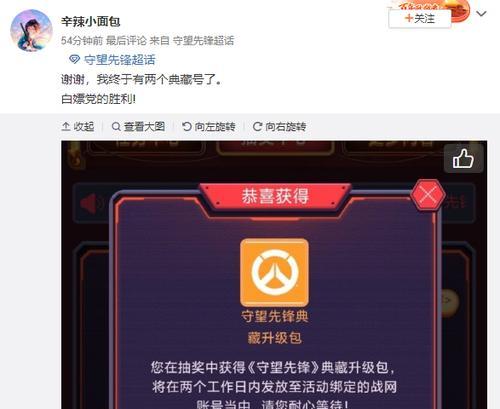
Task: Click 查看大图 to view full image
Action: (x=138, y=127)
